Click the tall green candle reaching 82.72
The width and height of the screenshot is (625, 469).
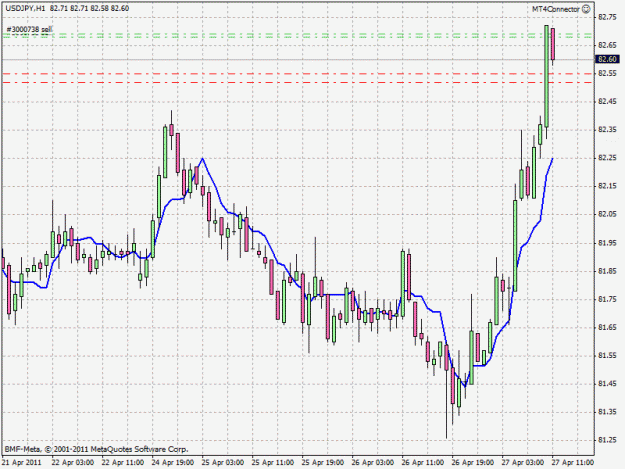[546, 76]
